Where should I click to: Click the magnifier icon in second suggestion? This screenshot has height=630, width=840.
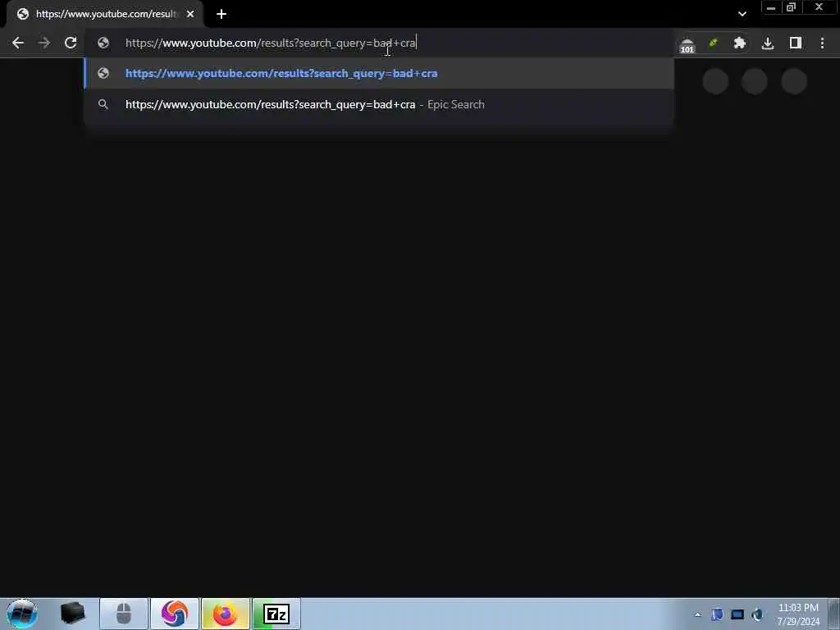(103, 104)
